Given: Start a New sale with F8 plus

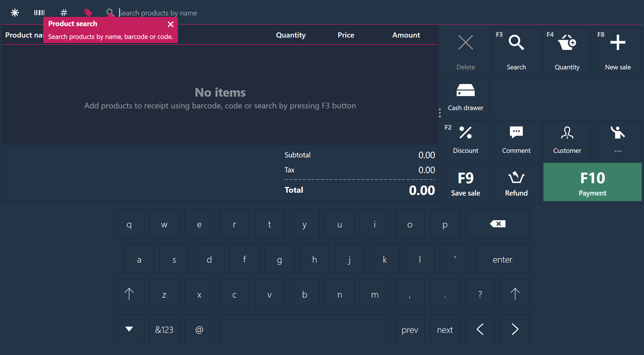Looking at the screenshot, I should (618, 52).
